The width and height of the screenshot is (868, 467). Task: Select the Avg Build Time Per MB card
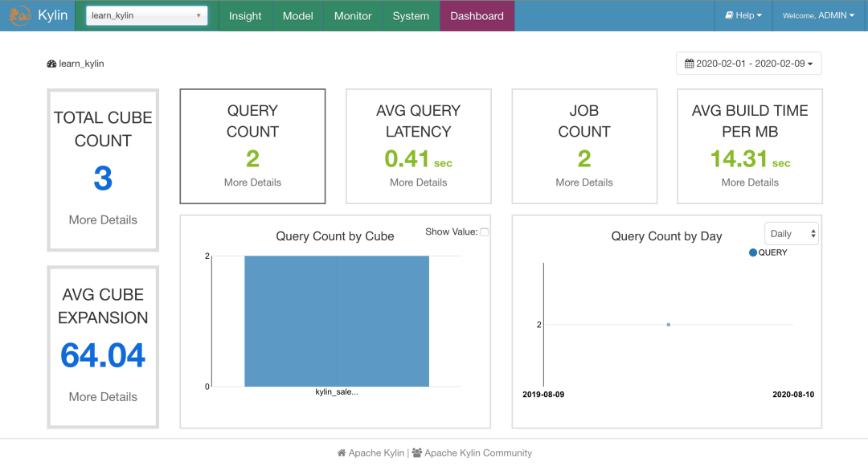pyautogui.click(x=750, y=146)
